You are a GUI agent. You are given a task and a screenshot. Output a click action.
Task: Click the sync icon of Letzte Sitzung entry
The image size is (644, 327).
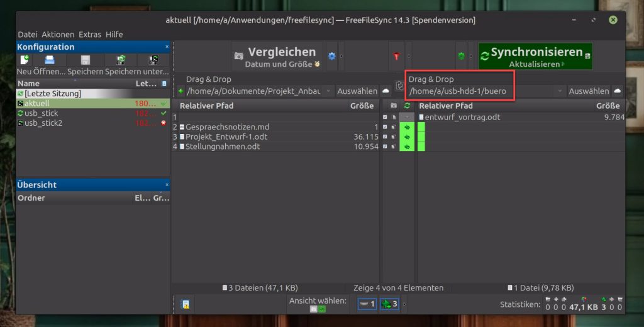20,94
